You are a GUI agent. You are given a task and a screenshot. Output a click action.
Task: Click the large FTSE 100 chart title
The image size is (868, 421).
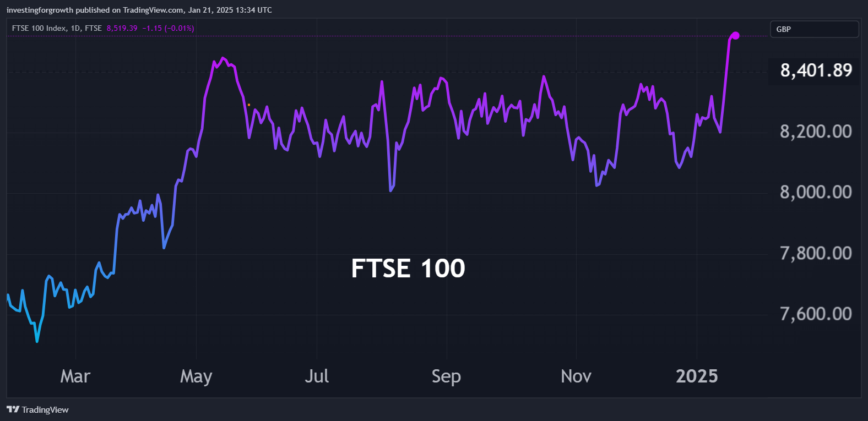tap(408, 269)
